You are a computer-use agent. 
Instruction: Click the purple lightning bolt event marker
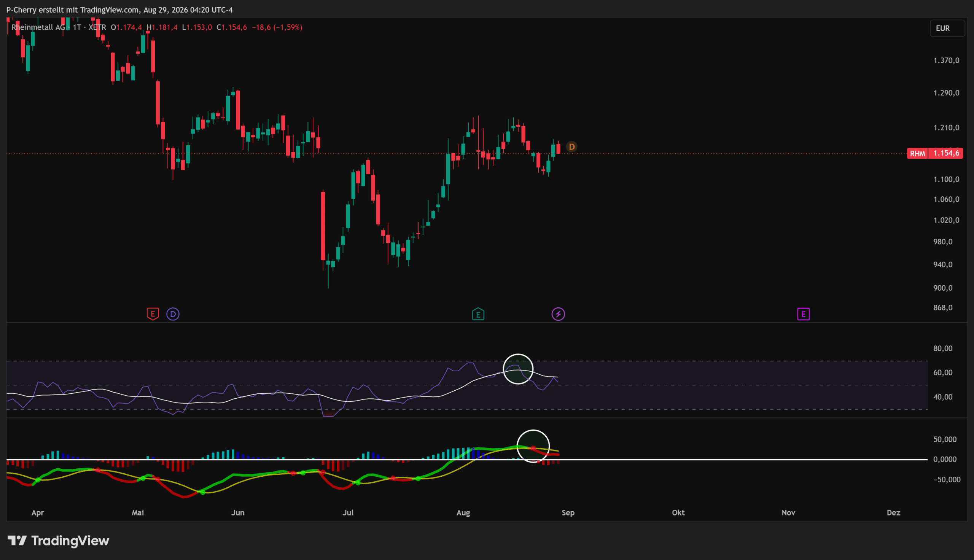tap(558, 314)
